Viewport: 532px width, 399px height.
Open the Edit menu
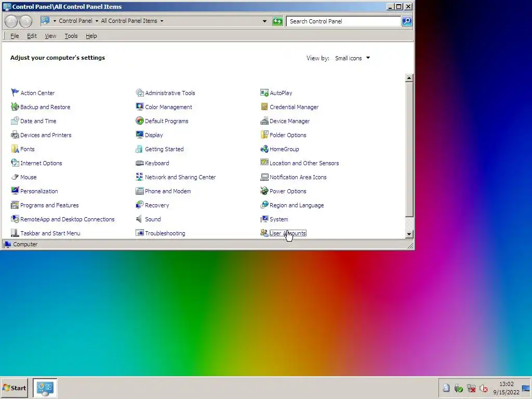32,36
